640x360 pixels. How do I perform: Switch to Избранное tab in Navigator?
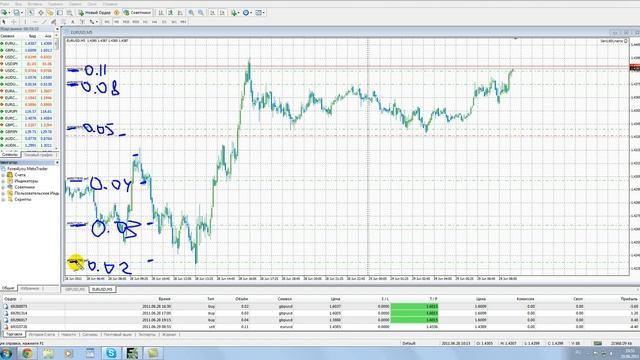tap(30, 289)
